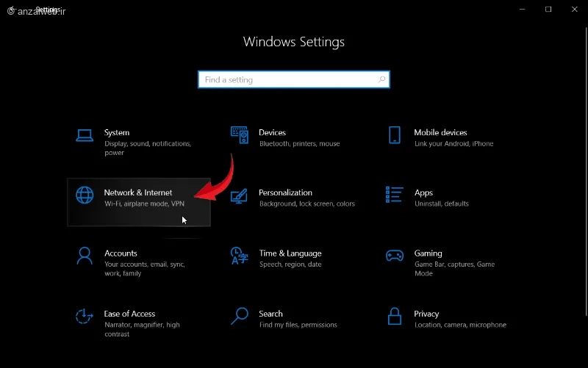The image size is (588, 368).
Task: Open the Accounts person icon
Action: [85, 256]
